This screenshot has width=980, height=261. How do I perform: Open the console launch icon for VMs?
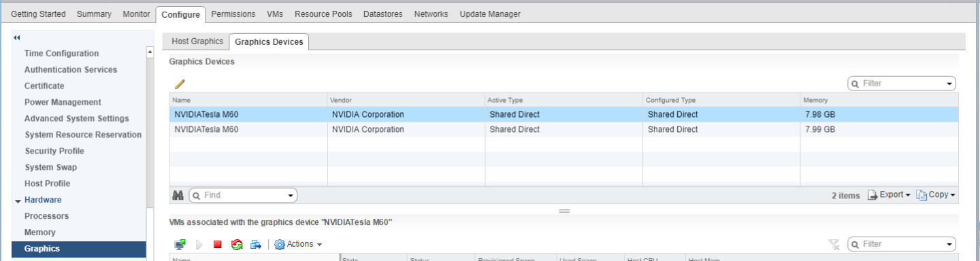pos(180,244)
